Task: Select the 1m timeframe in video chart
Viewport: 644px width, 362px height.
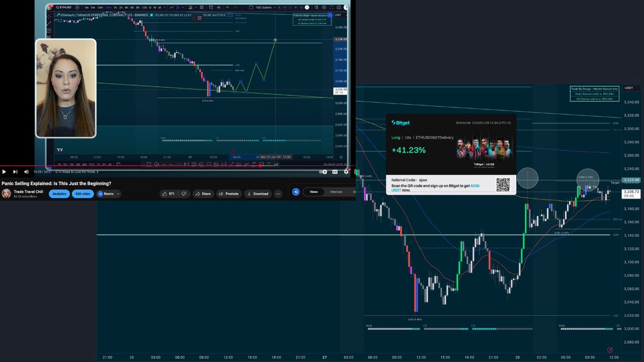Action: (x=86, y=8)
